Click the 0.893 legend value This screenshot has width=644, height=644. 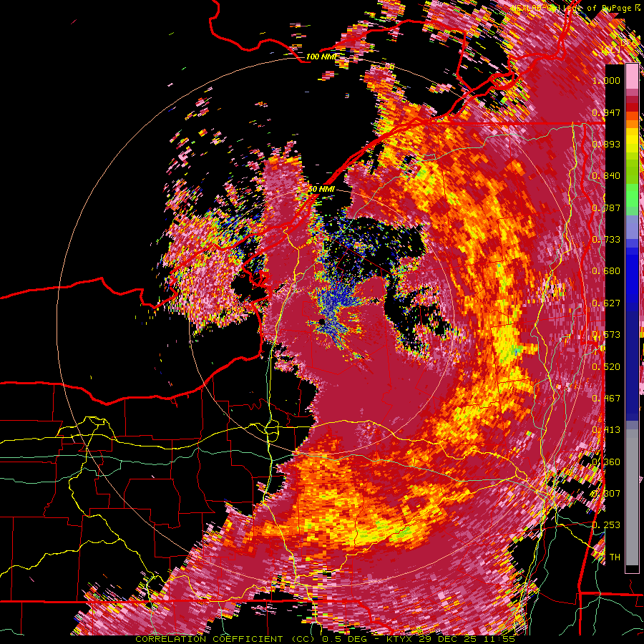pyautogui.click(x=606, y=144)
